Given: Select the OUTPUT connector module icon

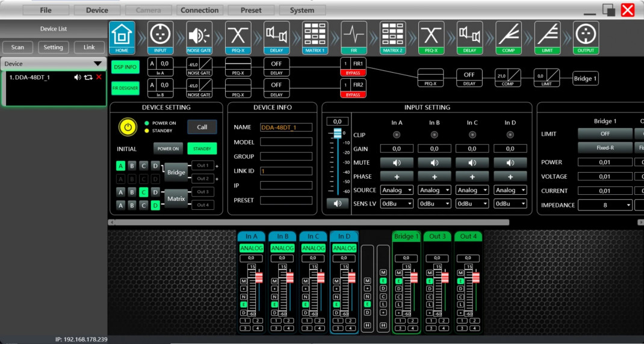Looking at the screenshot, I should tap(586, 34).
